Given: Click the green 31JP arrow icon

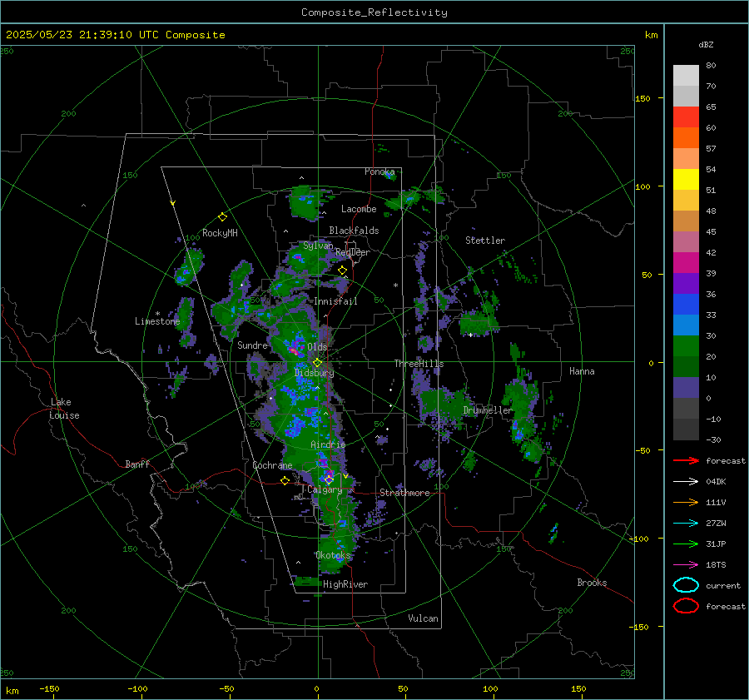Looking at the screenshot, I should pos(686,544).
